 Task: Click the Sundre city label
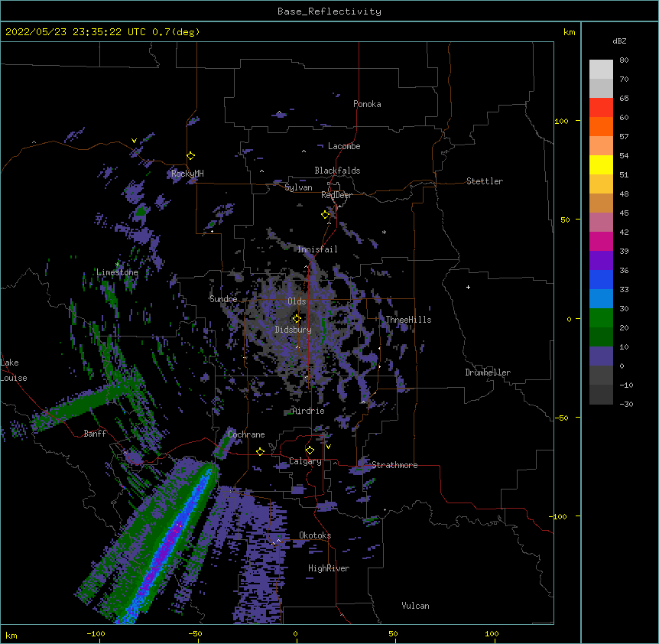click(223, 299)
